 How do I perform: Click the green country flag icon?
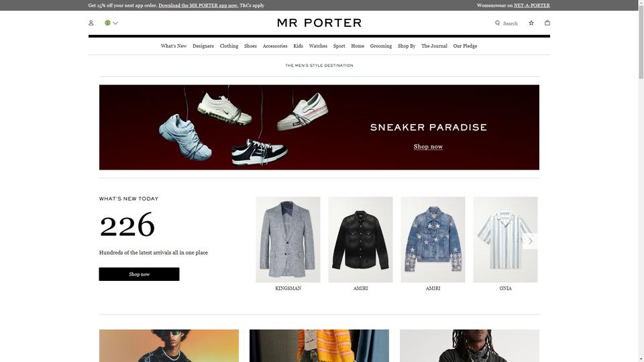pyautogui.click(x=107, y=23)
